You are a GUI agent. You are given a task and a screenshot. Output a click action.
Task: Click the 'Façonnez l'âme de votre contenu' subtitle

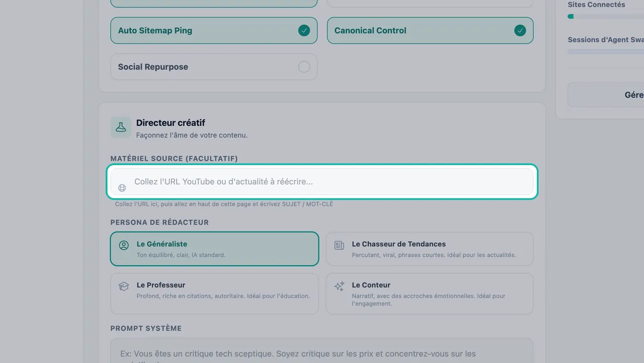192,135
